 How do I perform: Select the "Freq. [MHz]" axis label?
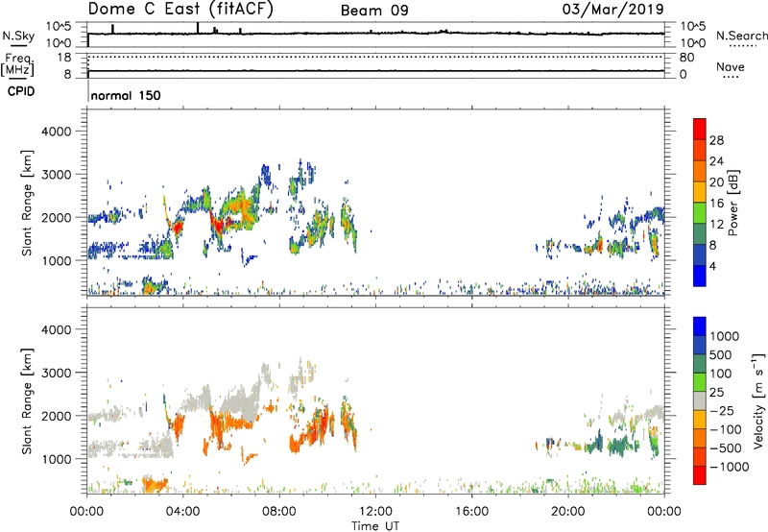click(18, 64)
